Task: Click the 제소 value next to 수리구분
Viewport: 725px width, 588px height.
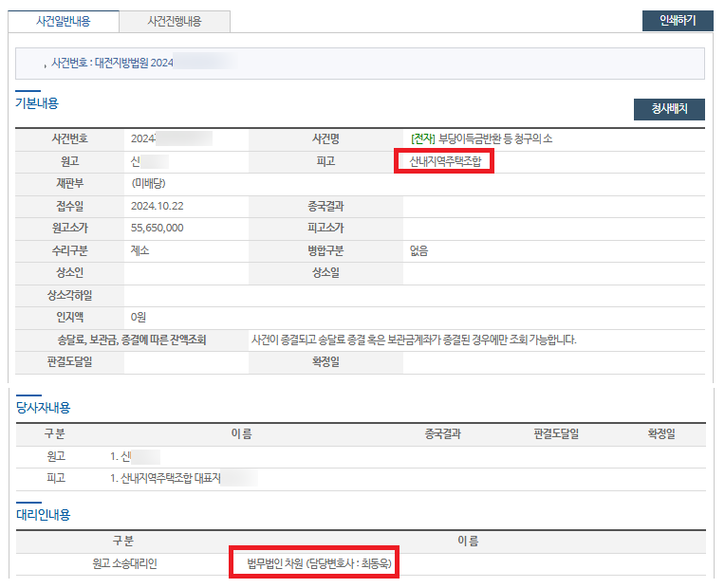Action: 139,250
